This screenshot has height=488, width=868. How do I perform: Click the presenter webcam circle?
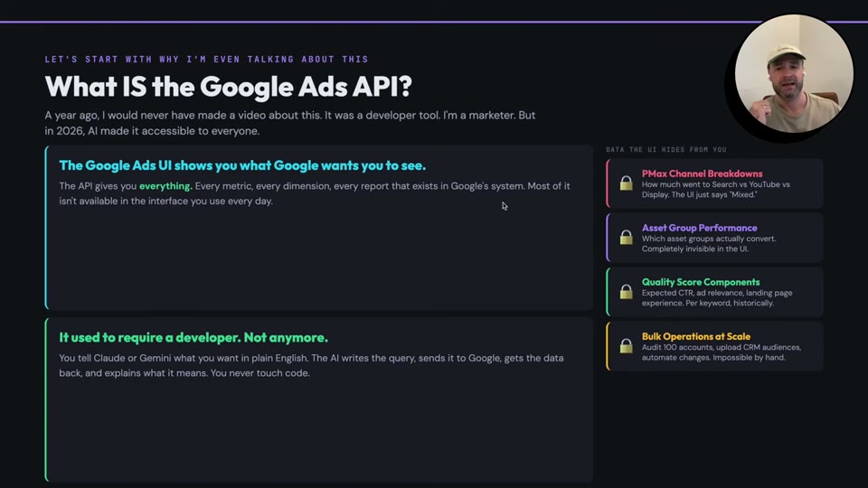point(794,74)
